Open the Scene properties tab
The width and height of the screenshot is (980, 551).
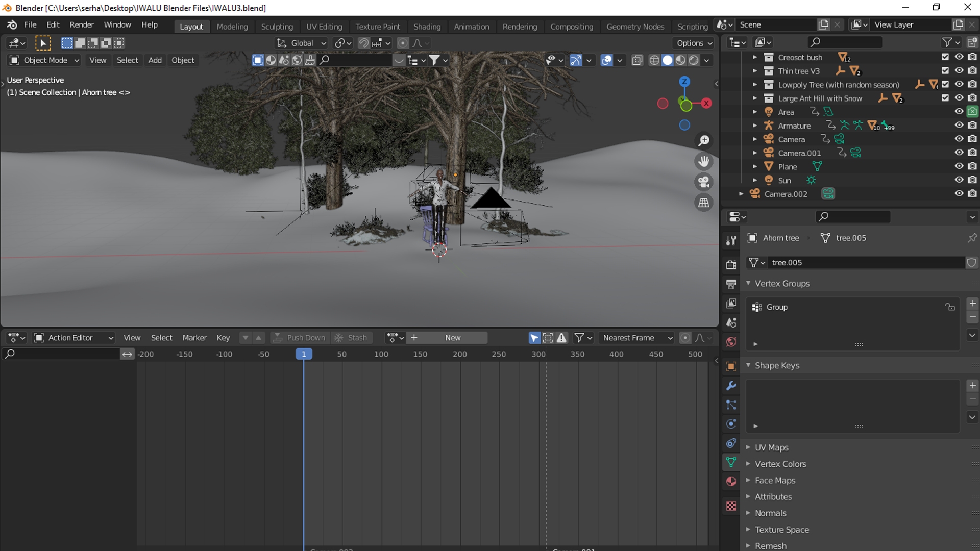point(731,322)
